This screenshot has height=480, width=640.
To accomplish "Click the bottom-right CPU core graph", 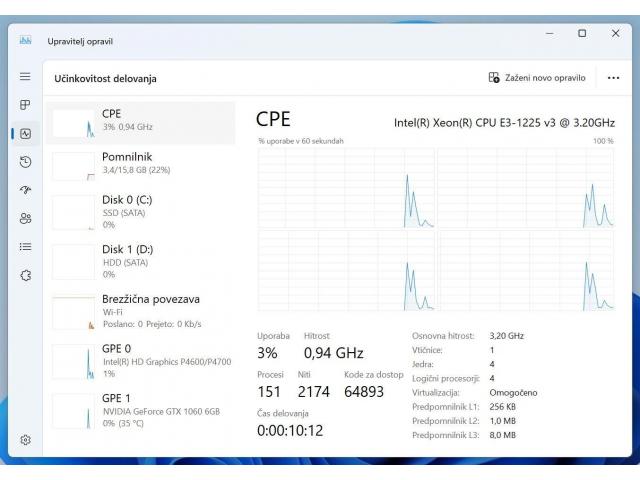I will pyautogui.click(x=526, y=271).
